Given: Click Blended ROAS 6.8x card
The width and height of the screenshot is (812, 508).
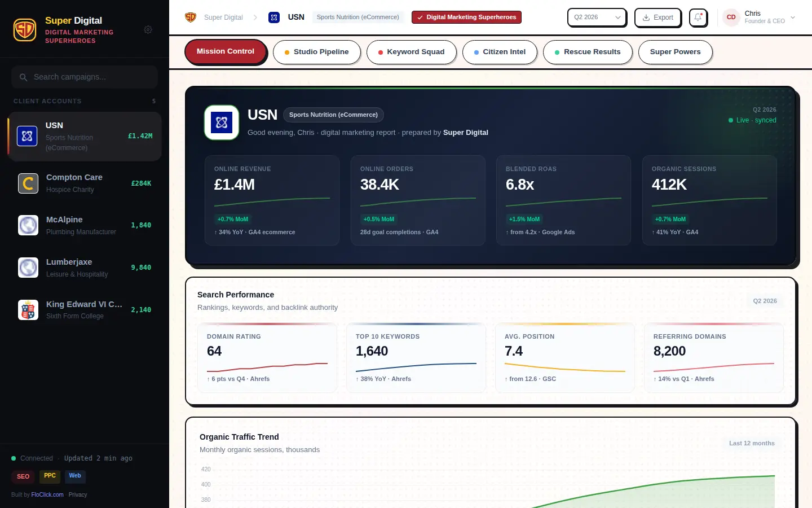Looking at the screenshot, I should click(x=563, y=200).
